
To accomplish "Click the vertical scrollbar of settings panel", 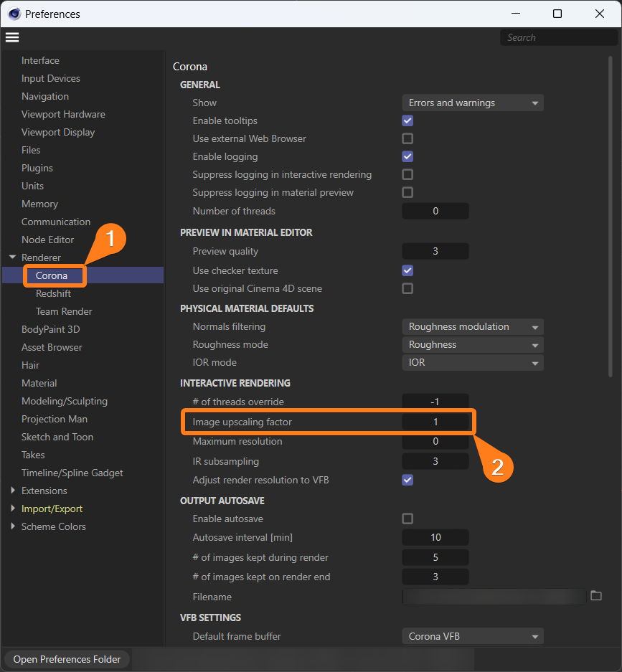I will click(x=610, y=217).
